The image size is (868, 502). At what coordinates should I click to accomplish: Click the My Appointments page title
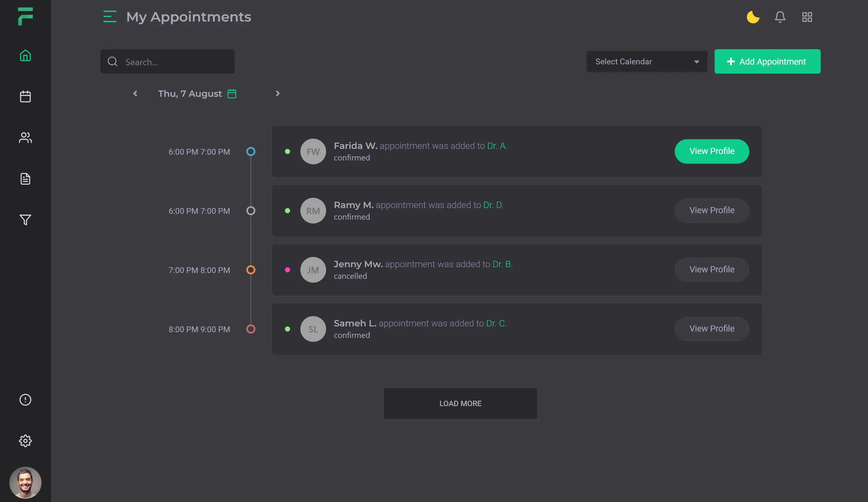(189, 17)
